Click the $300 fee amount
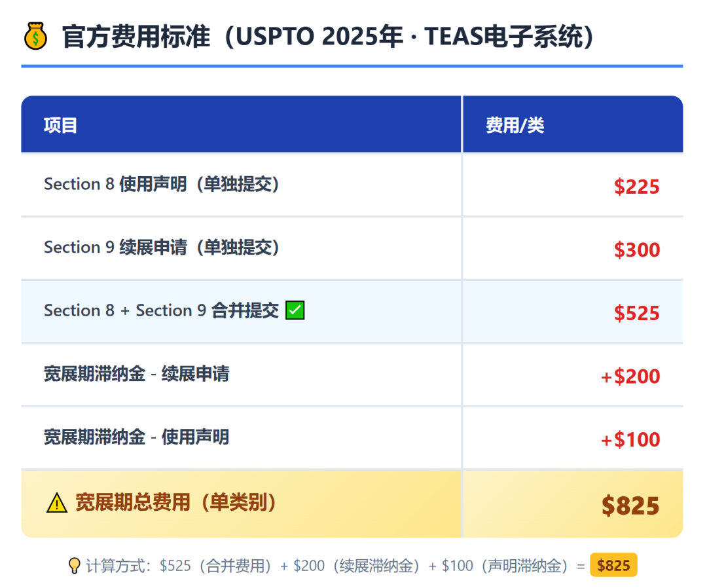This screenshot has height=588, width=707. [637, 250]
